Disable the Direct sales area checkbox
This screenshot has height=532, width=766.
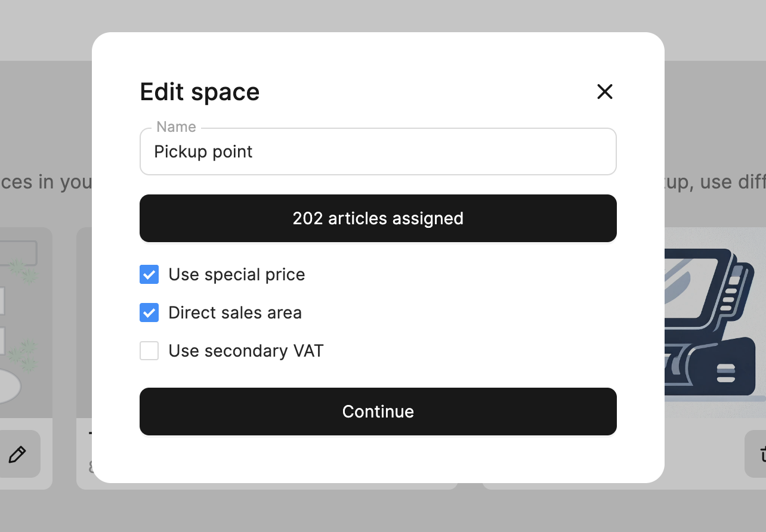(149, 313)
